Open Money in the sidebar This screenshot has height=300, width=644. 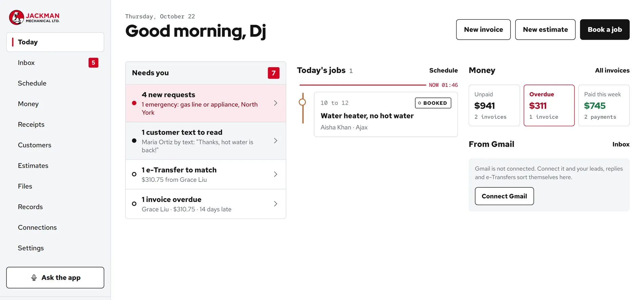(x=55, y=104)
